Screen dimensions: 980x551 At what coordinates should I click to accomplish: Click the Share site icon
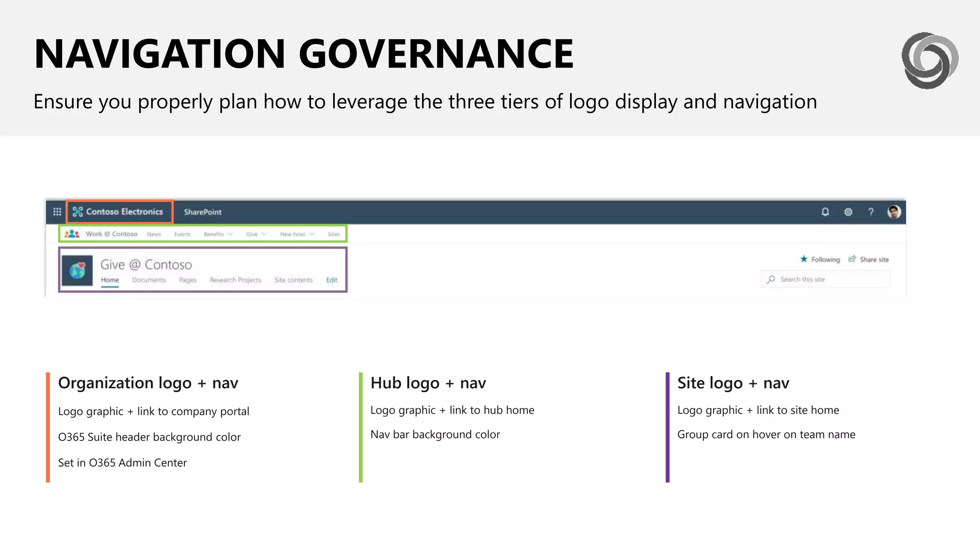click(852, 259)
